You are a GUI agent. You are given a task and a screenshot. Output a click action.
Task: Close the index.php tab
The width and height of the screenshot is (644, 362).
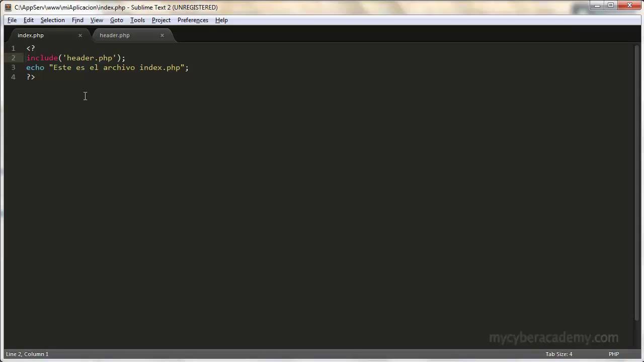(x=80, y=35)
